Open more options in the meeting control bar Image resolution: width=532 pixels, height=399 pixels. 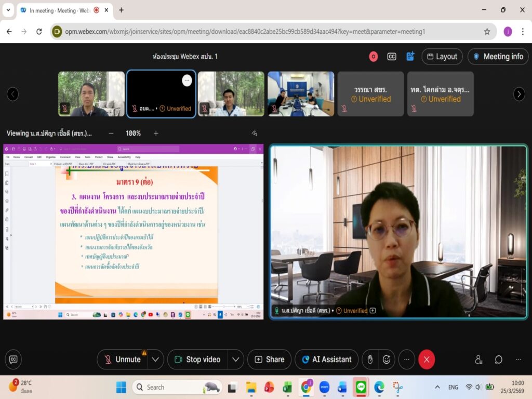[x=406, y=360]
